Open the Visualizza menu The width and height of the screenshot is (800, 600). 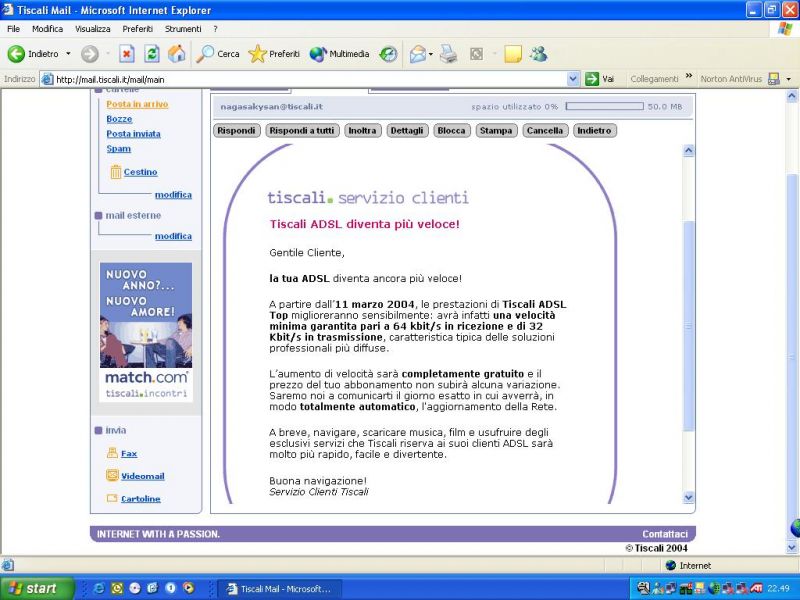(x=93, y=29)
